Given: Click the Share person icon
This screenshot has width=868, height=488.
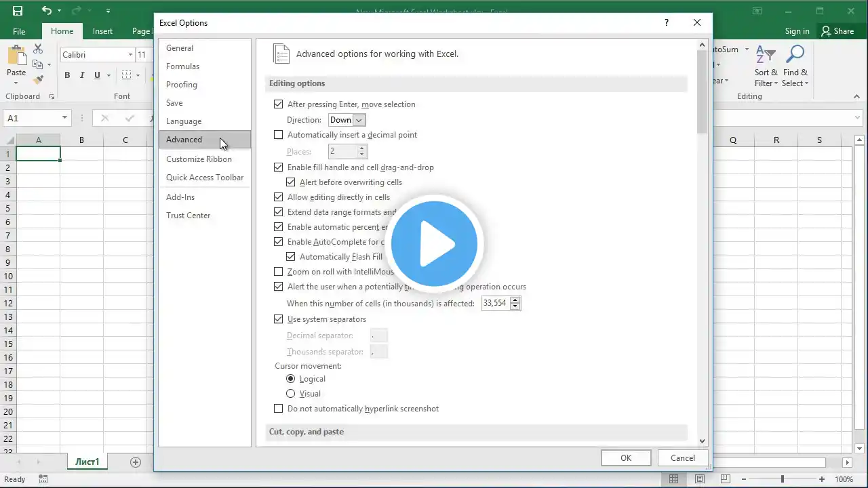Looking at the screenshot, I should pos(826,31).
